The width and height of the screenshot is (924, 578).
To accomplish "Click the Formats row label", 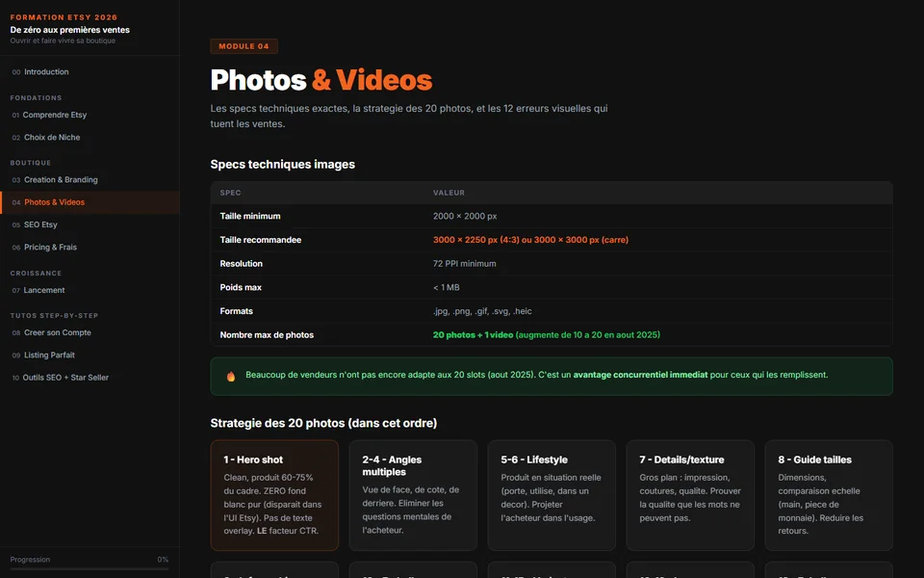I will point(237,311).
